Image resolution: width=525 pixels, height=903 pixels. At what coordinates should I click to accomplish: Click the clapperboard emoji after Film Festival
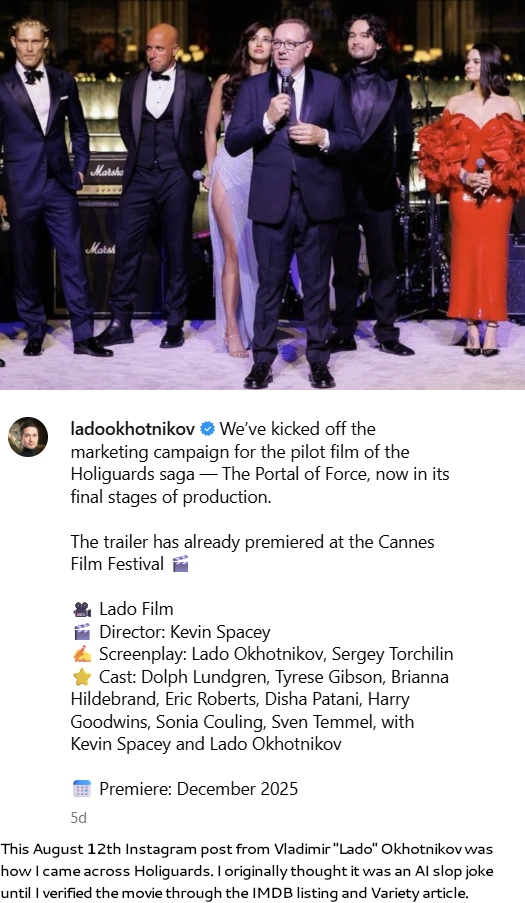tap(180, 564)
